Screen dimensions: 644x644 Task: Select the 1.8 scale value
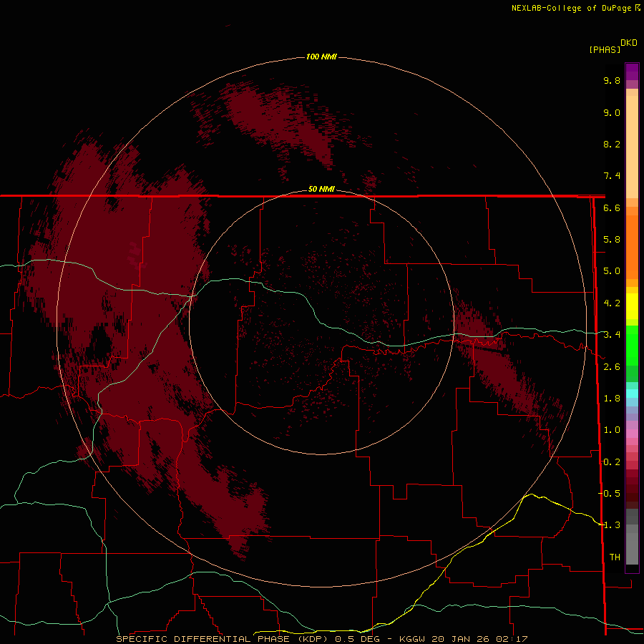point(612,399)
